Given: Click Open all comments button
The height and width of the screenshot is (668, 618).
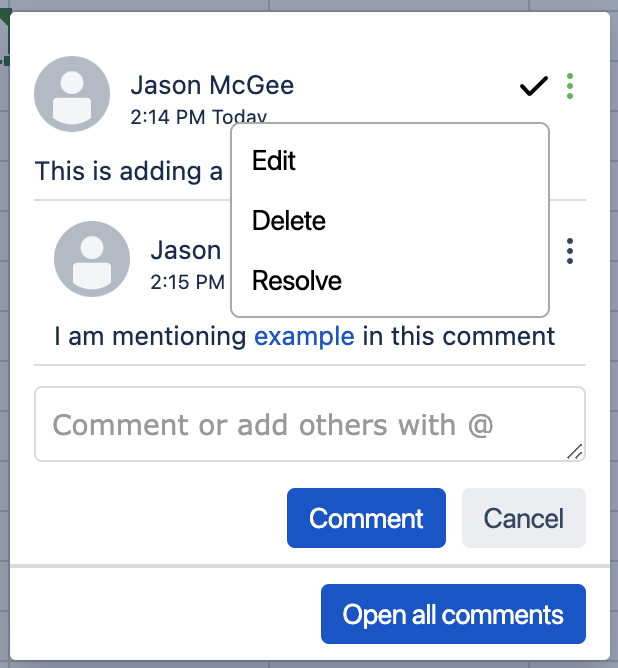Looking at the screenshot, I should coord(453,614).
